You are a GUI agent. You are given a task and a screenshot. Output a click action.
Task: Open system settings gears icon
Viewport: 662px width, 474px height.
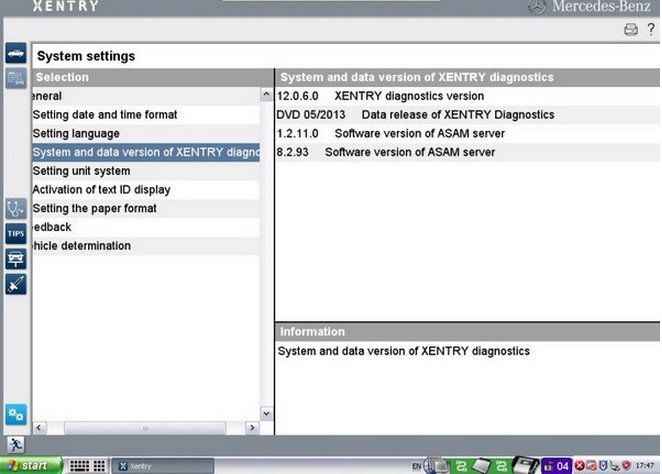coord(16,414)
